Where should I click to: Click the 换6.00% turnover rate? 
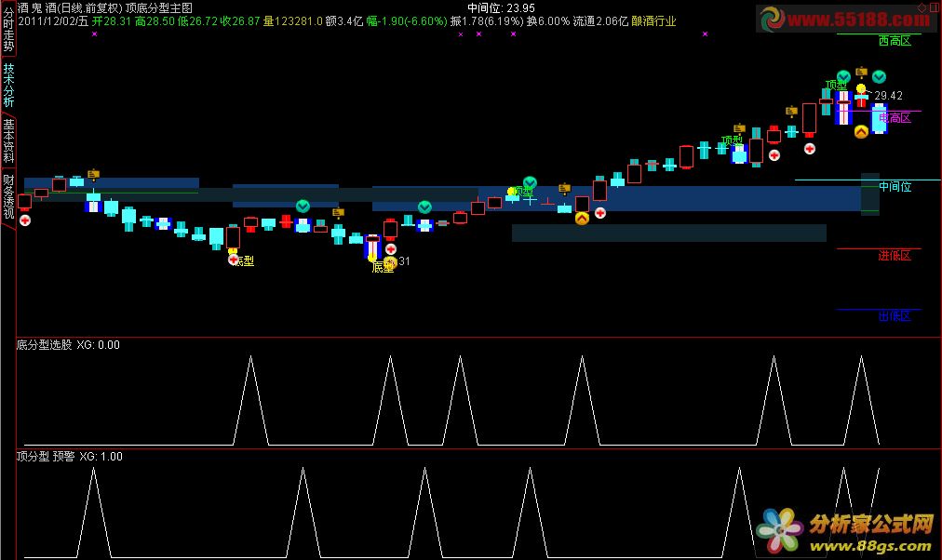pyautogui.click(x=548, y=21)
